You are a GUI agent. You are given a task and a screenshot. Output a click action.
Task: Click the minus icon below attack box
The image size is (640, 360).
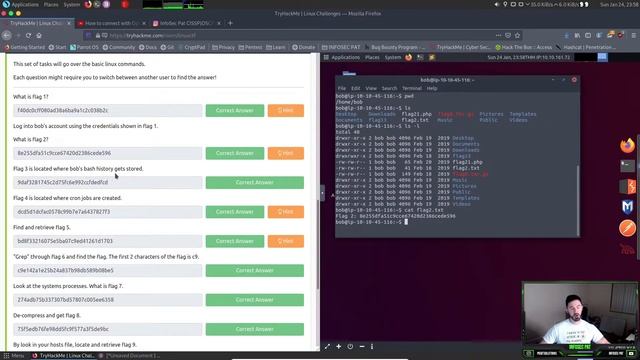(362, 347)
